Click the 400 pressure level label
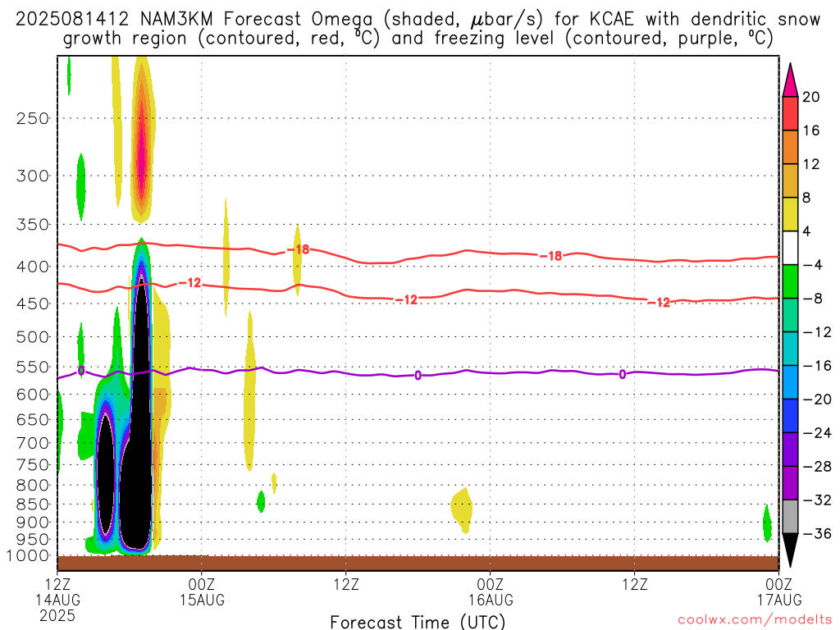 click(33, 267)
